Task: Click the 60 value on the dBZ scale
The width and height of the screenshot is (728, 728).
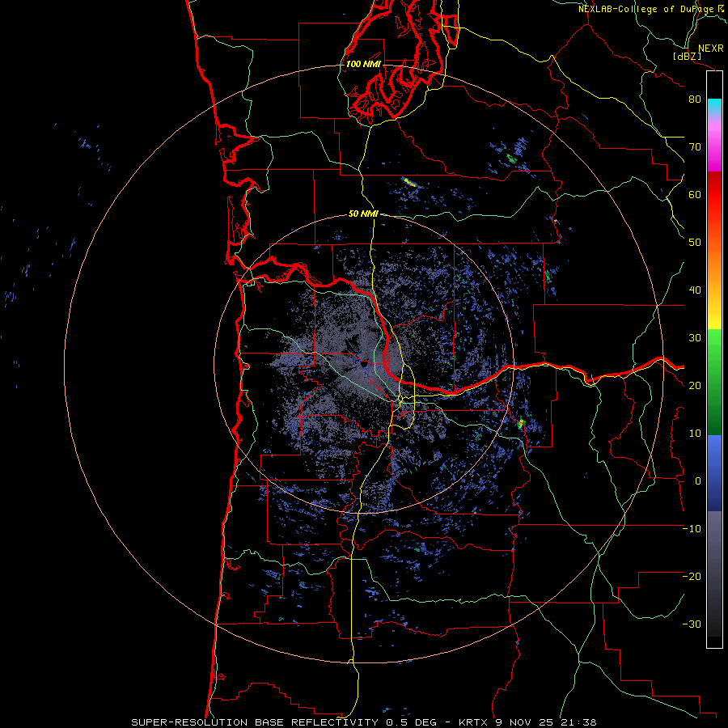Action: (x=695, y=195)
